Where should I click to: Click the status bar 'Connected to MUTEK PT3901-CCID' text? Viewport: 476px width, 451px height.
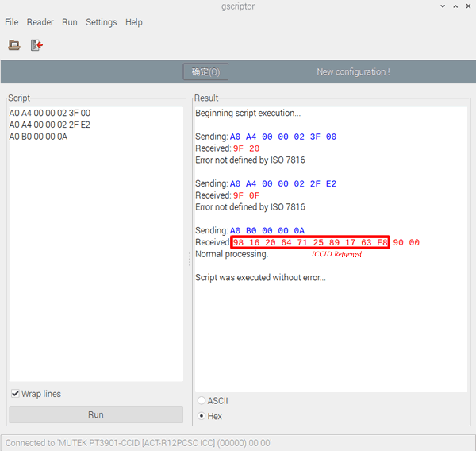pos(138,443)
